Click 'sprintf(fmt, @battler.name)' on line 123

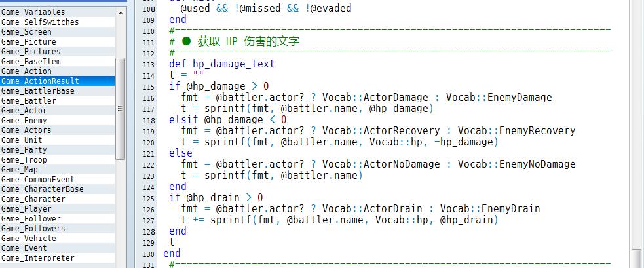tap(284, 175)
